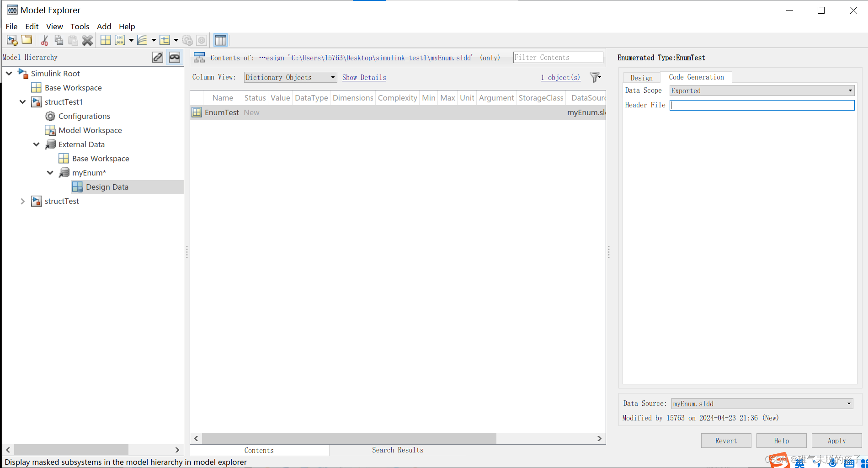Click the Copy toolbar icon

coord(59,40)
